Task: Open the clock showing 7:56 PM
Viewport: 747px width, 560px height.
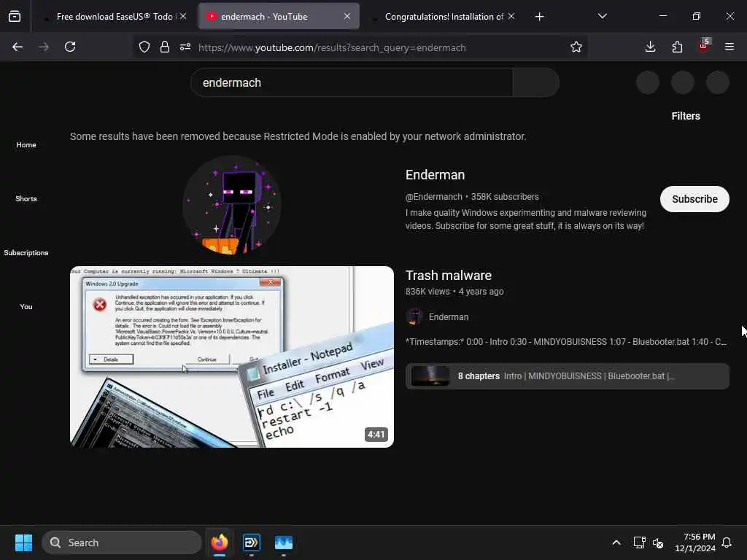Action: [695, 542]
